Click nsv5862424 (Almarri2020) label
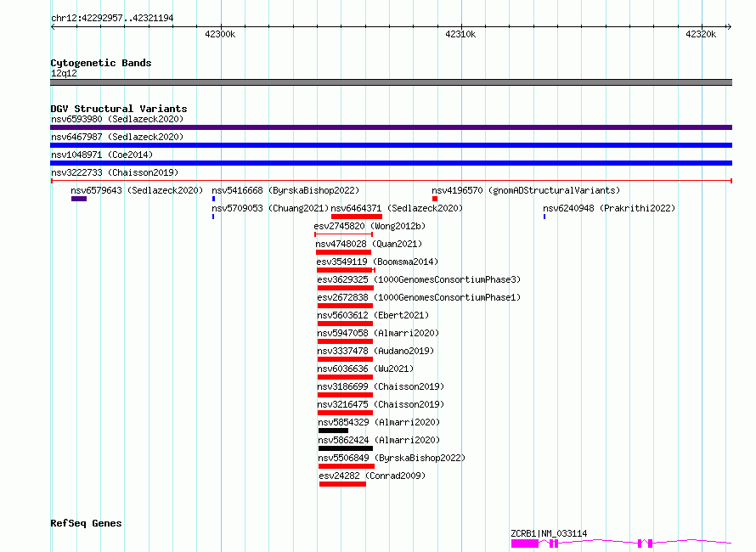The image size is (756, 552). (379, 440)
